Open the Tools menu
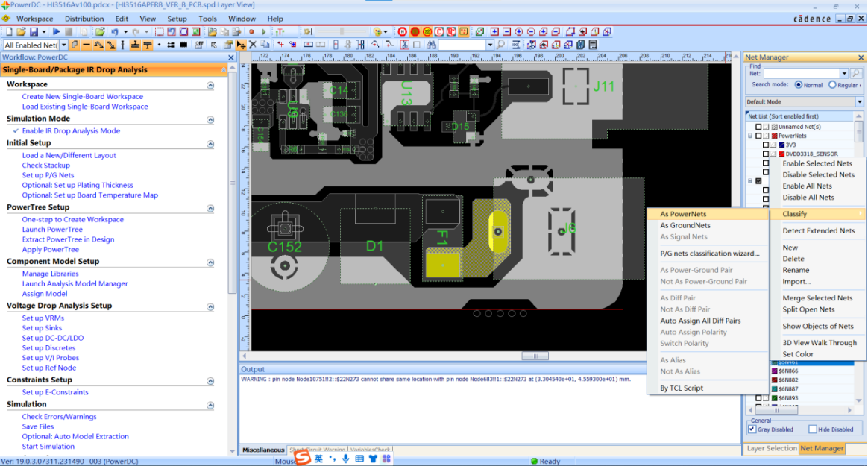This screenshot has width=868, height=466. (207, 18)
